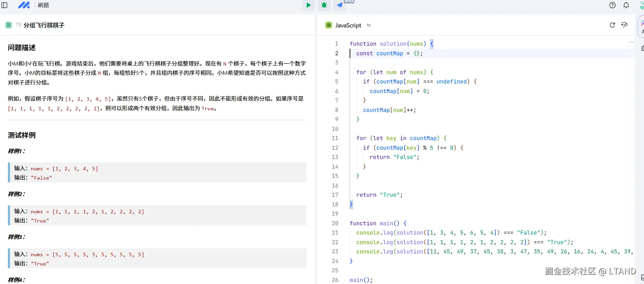Click line number 20 in the gutter

[x=335, y=223]
